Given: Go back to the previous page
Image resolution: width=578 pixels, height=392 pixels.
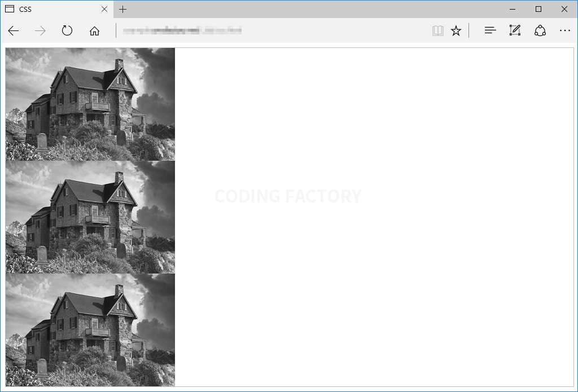Looking at the screenshot, I should [x=14, y=30].
